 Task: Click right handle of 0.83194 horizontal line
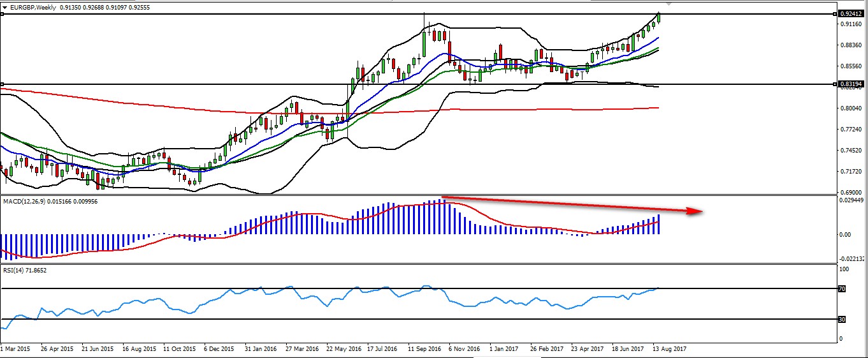[835, 84]
